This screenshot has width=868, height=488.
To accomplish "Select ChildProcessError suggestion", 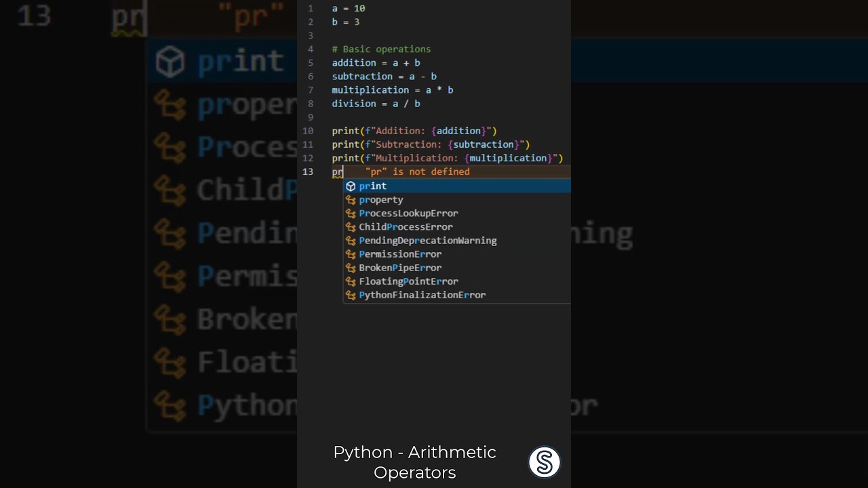I will 457,226.
